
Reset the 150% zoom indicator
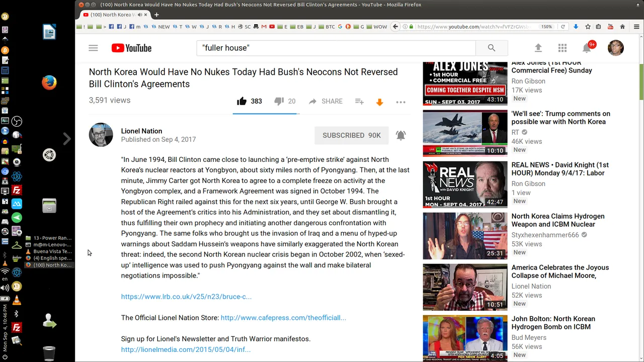[546, 27]
